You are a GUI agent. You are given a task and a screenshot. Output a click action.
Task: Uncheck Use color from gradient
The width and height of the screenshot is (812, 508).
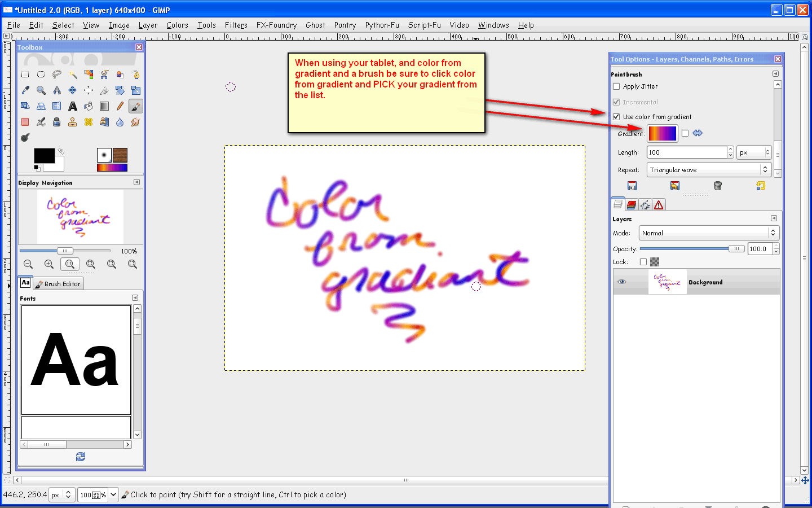click(x=616, y=117)
